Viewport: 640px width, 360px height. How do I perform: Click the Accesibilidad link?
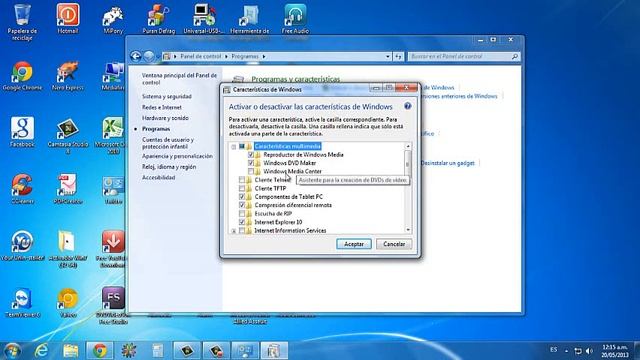point(158,178)
